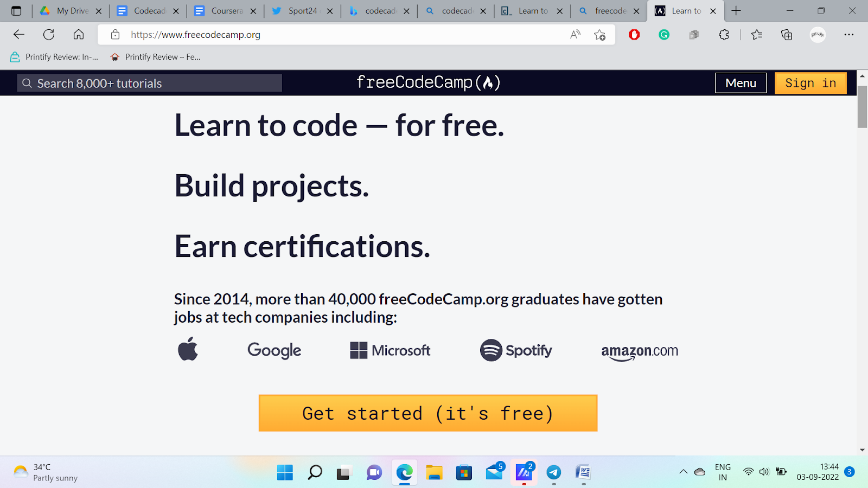Open the weather widget showing 34°C

click(46, 472)
